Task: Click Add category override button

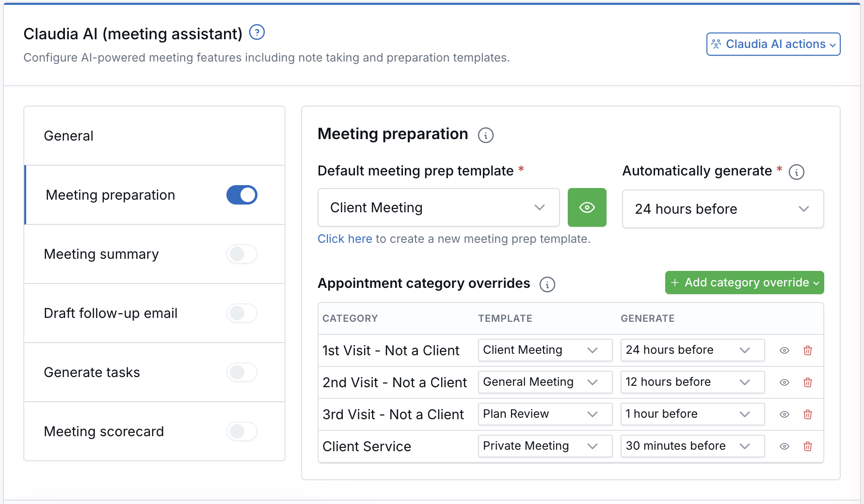Action: 744,283
